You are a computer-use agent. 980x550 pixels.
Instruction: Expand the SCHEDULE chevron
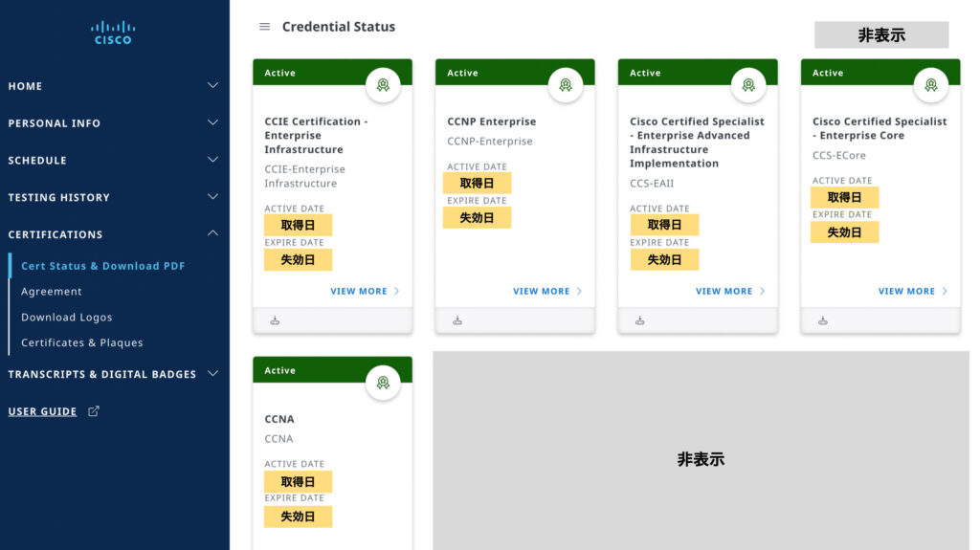213,160
